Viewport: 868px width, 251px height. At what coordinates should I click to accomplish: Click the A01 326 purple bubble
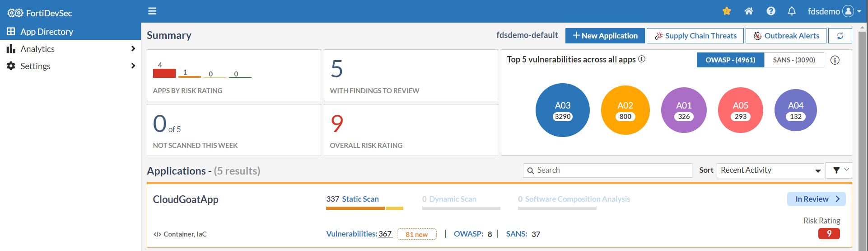684,110
